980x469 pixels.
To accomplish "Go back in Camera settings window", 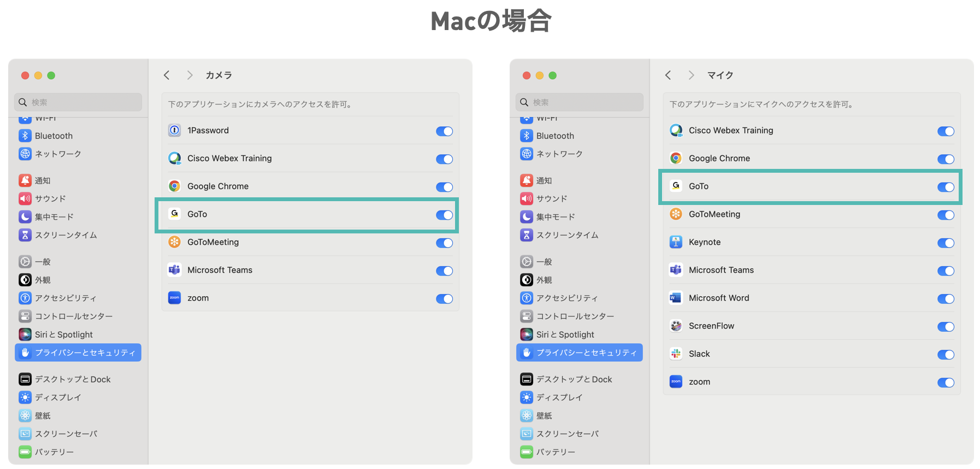I will point(167,75).
